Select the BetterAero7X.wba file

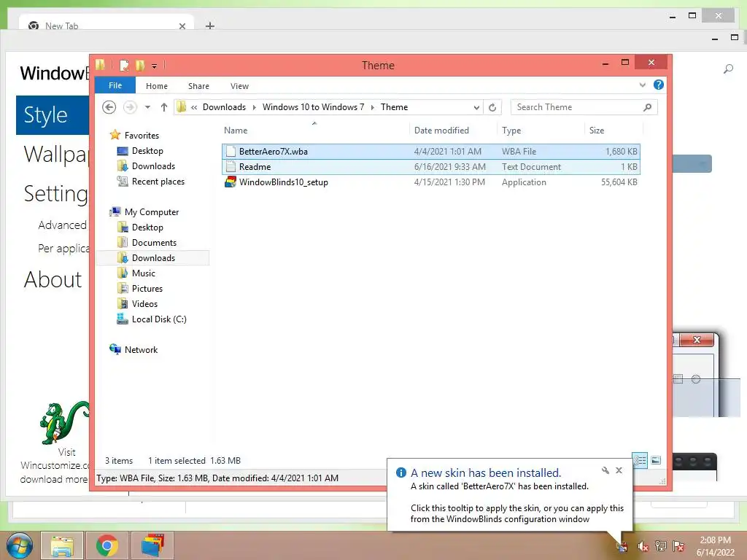point(431,152)
